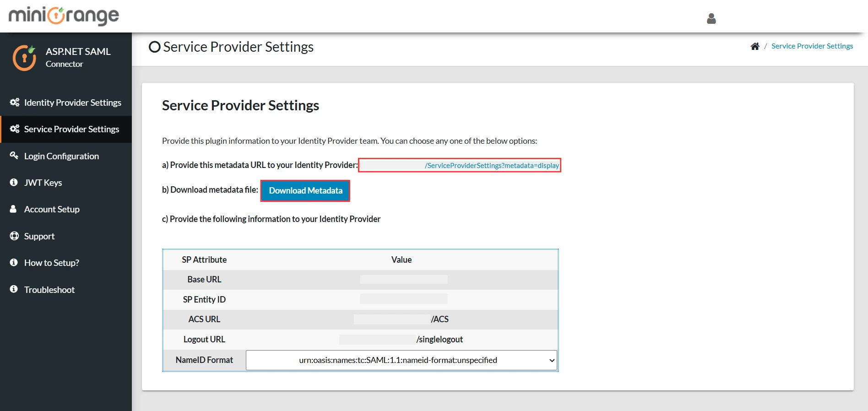The width and height of the screenshot is (868, 411).
Task: Click the Account Setup person icon
Action: pos(13,209)
